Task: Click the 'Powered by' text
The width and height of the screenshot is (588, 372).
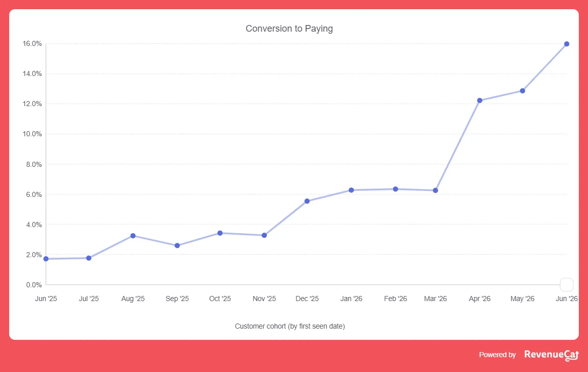Action: pyautogui.click(x=497, y=355)
